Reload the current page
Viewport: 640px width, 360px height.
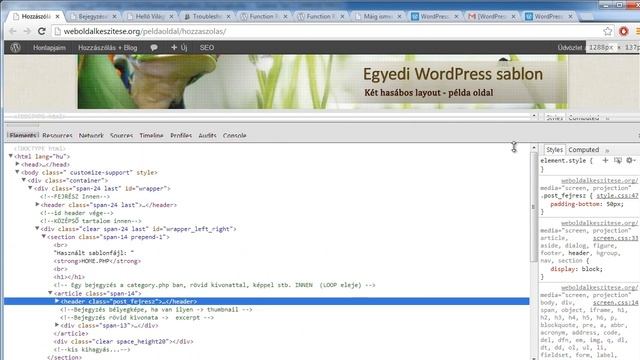(42, 31)
